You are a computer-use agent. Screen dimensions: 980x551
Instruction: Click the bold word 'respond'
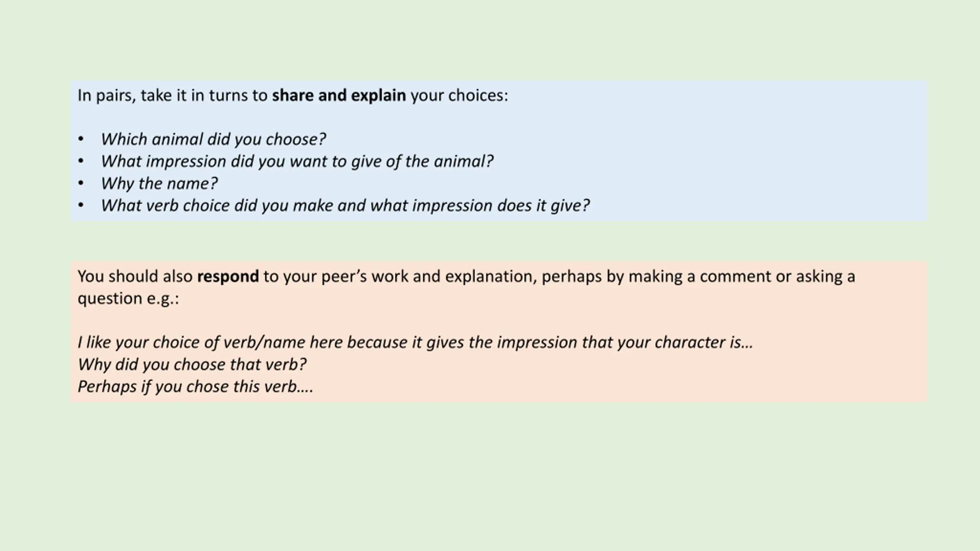pos(228,277)
